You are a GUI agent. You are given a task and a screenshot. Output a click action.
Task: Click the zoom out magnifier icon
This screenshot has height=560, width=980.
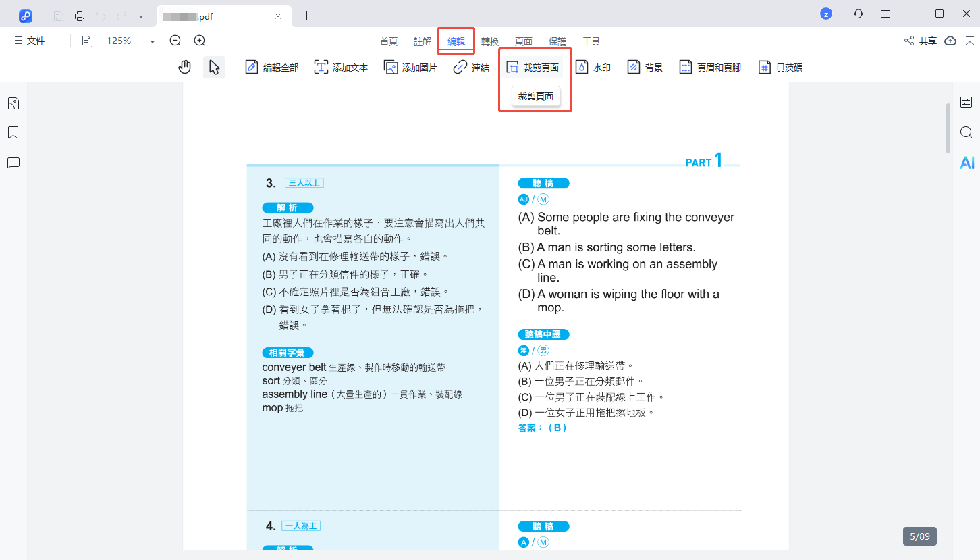pyautogui.click(x=175, y=41)
